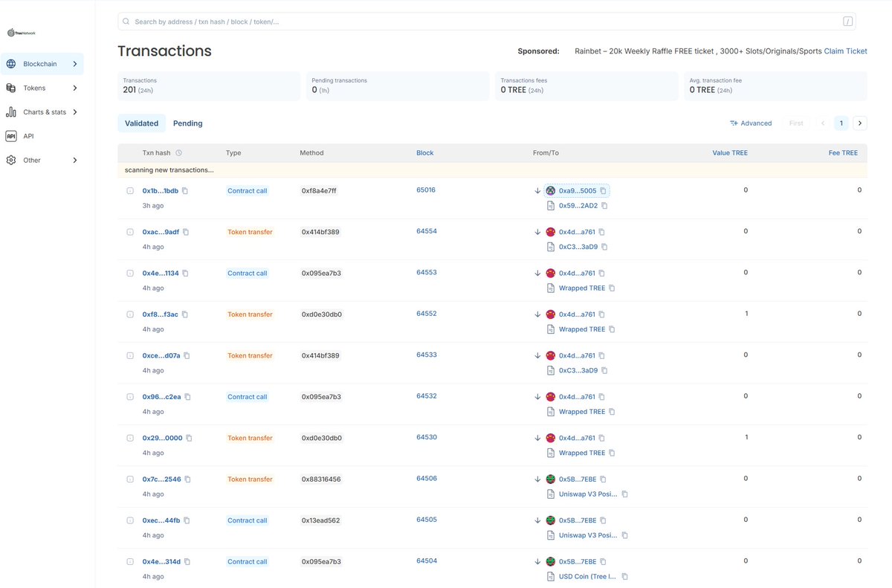Copy transaction hash 0x29...0000
The width and height of the screenshot is (892, 588).
189,439
